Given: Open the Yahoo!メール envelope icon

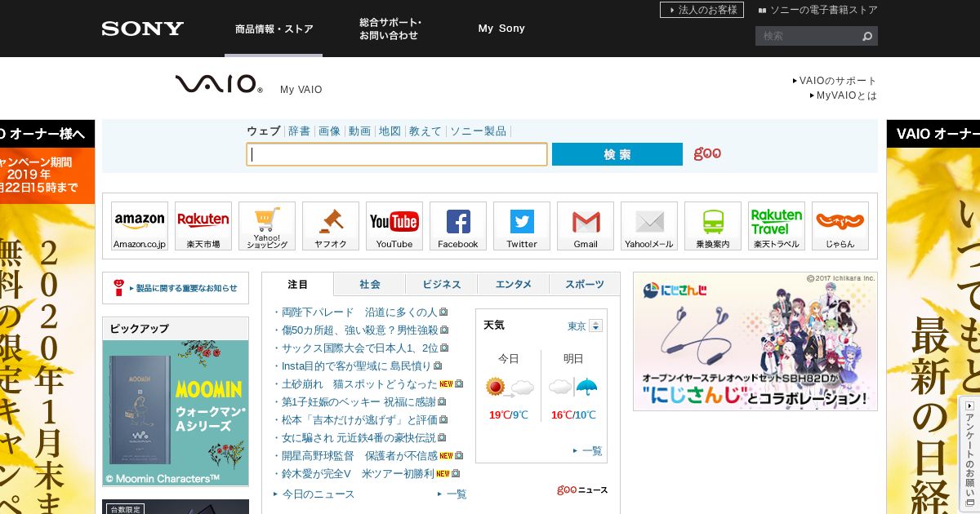Looking at the screenshot, I should (x=649, y=226).
